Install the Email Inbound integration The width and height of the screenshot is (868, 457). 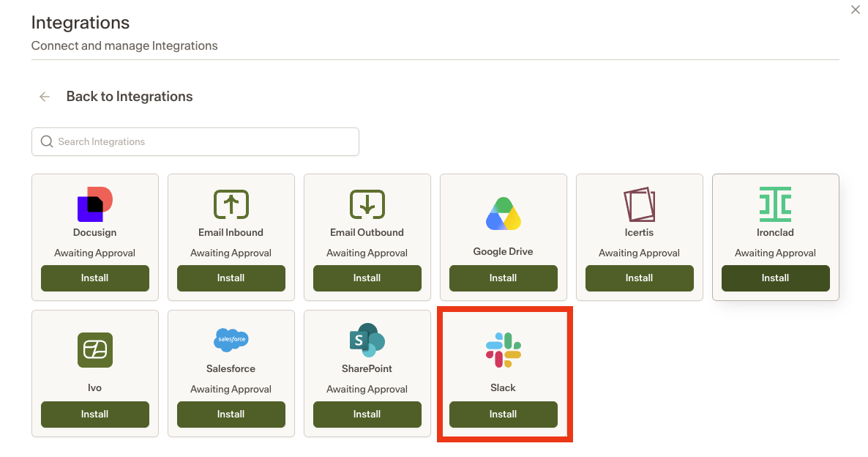(x=231, y=278)
